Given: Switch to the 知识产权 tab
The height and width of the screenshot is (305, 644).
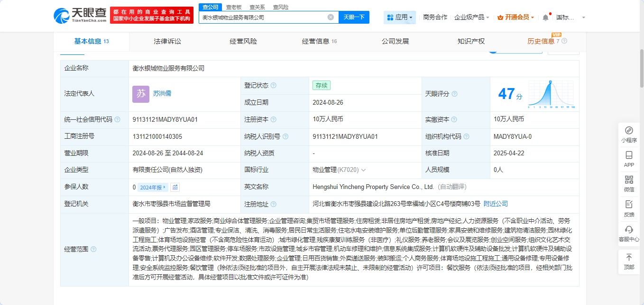Looking at the screenshot, I should click(x=471, y=41).
